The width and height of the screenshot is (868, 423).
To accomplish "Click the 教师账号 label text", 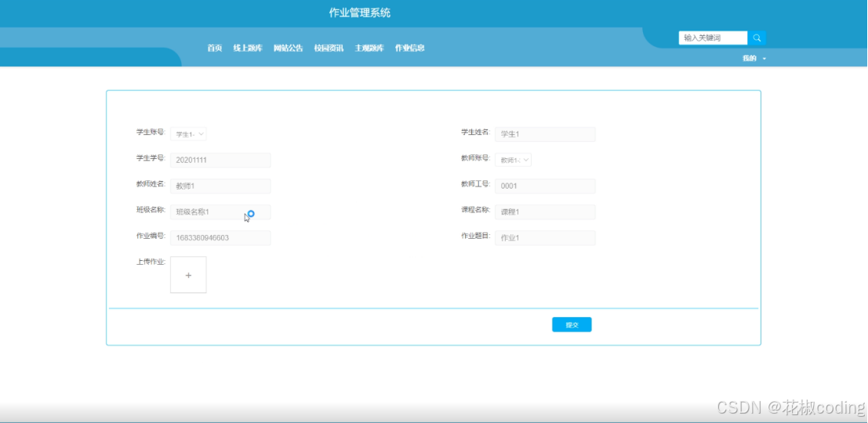I will coord(475,157).
